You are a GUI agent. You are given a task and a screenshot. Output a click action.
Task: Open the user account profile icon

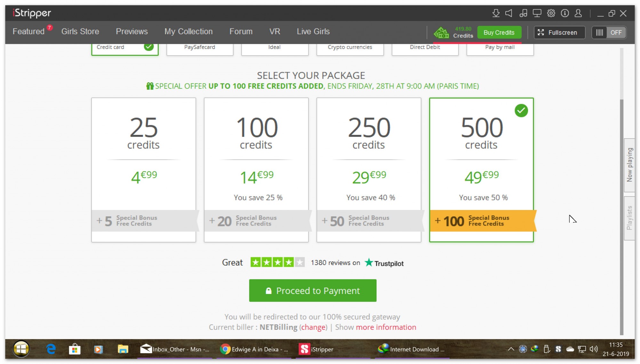pyautogui.click(x=578, y=13)
